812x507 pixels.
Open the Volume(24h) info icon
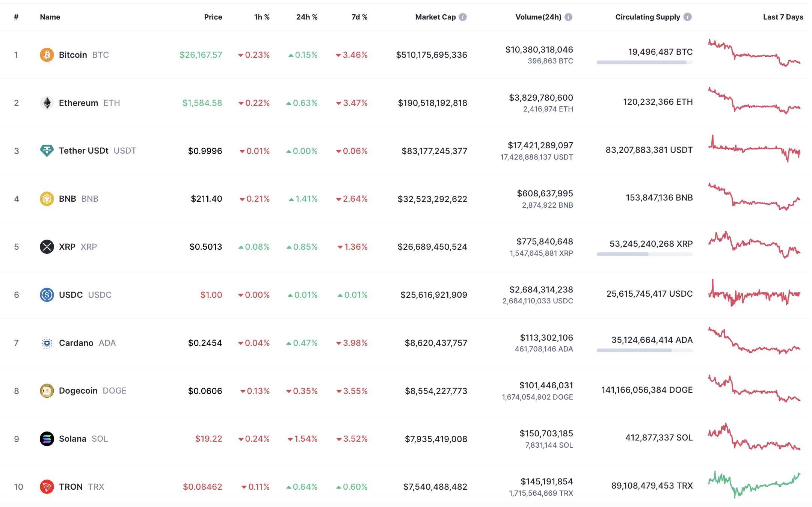coord(568,17)
